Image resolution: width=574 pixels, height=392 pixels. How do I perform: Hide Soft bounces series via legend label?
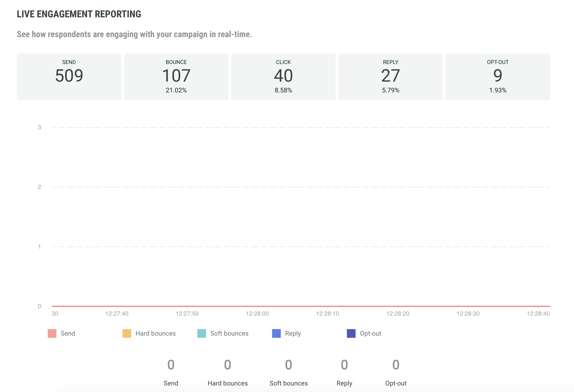pyautogui.click(x=229, y=333)
